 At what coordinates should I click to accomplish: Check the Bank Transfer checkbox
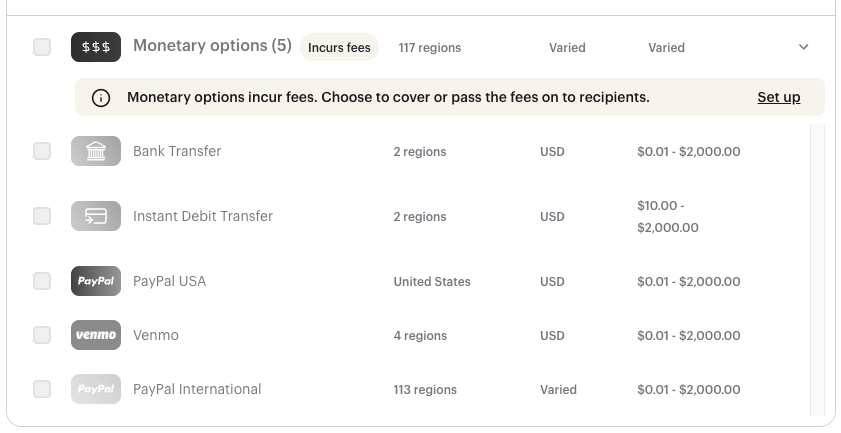pos(42,151)
